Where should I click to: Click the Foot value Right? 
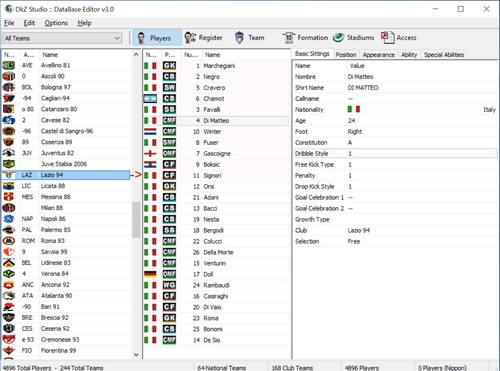point(355,132)
